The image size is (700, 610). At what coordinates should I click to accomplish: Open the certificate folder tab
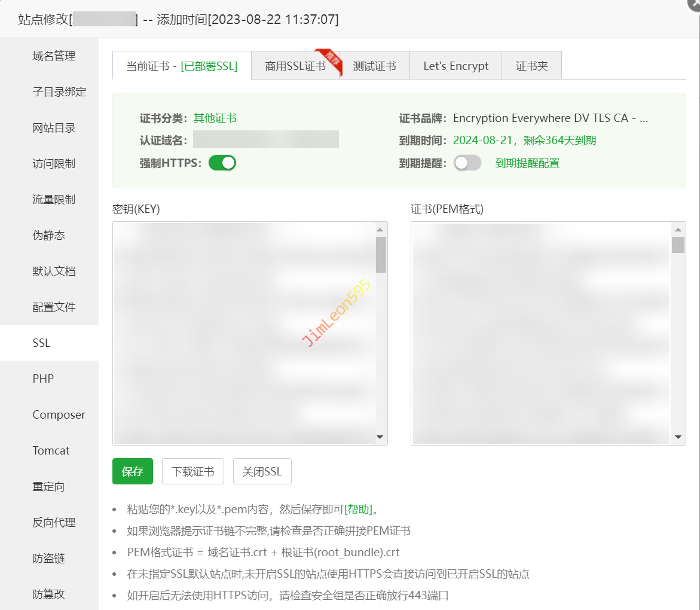pyautogui.click(x=531, y=66)
